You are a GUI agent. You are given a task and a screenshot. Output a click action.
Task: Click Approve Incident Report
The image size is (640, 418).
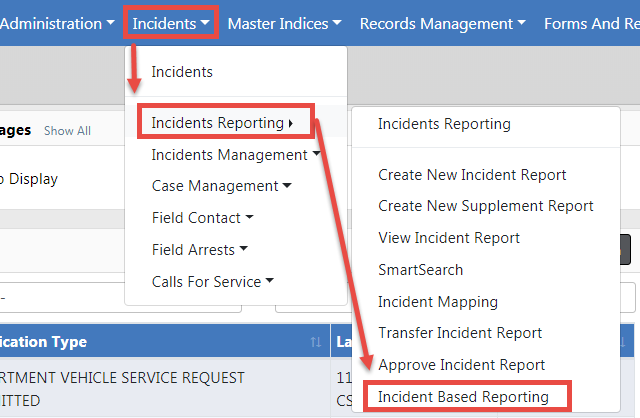[x=461, y=365]
